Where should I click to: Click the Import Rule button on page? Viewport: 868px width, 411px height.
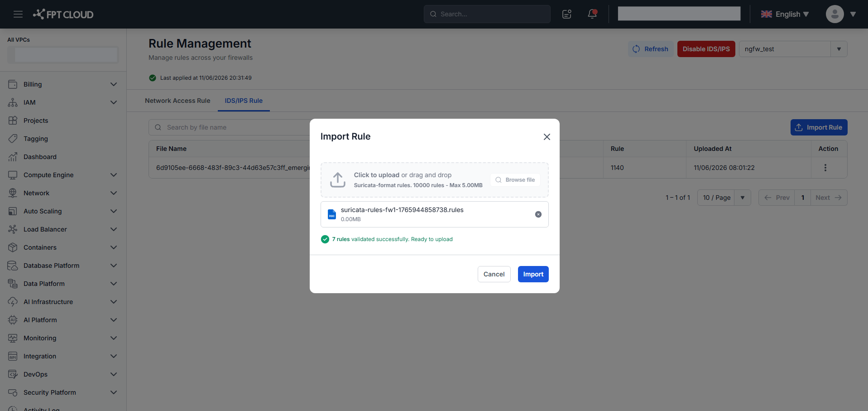819,127
